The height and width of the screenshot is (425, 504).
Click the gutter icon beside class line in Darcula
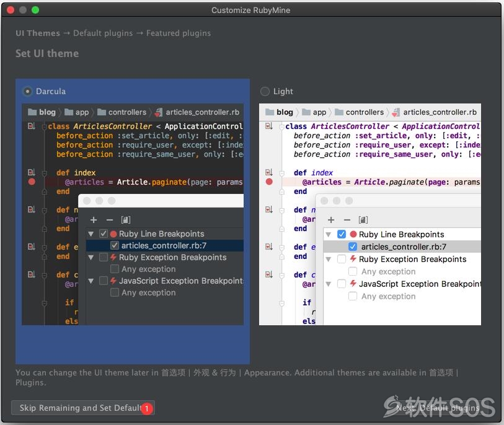(31, 126)
